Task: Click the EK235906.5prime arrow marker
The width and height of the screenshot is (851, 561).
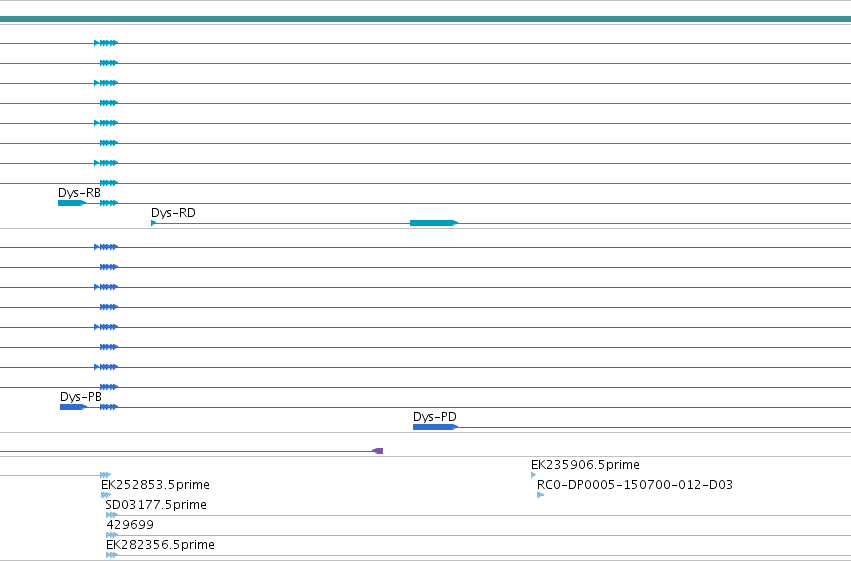Action: point(534,475)
